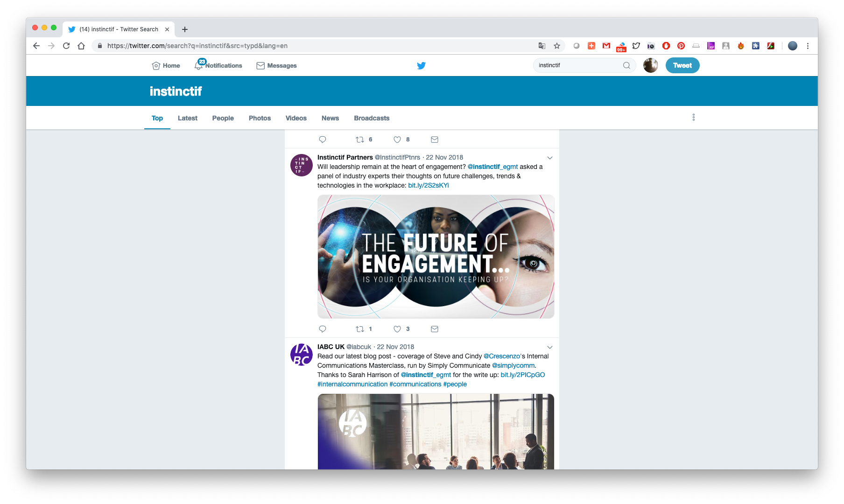Click the Twitter bird logo in navbar

point(421,65)
